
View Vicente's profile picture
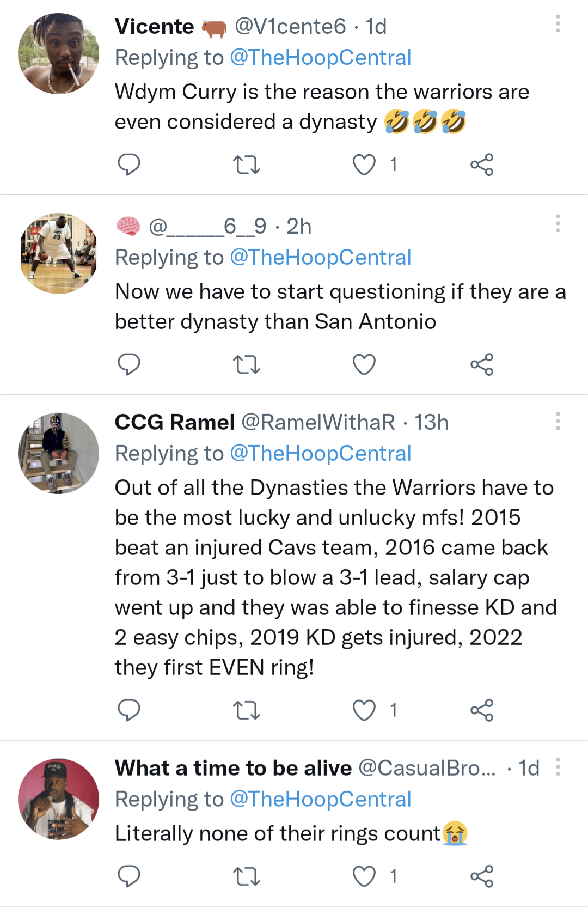(x=59, y=54)
